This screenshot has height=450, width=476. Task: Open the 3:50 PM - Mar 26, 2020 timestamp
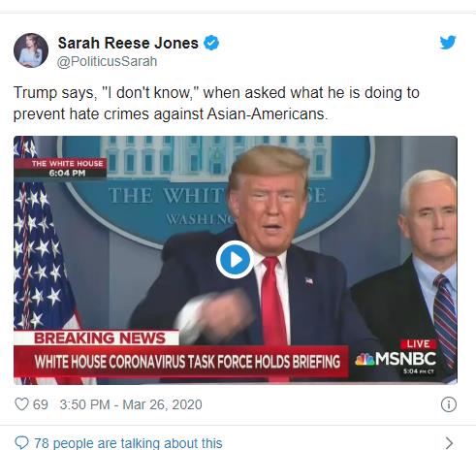tap(131, 404)
